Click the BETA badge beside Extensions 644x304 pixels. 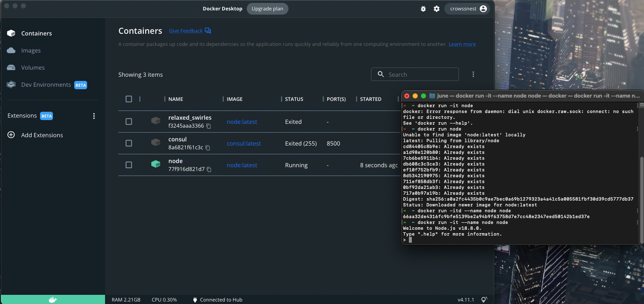point(46,116)
